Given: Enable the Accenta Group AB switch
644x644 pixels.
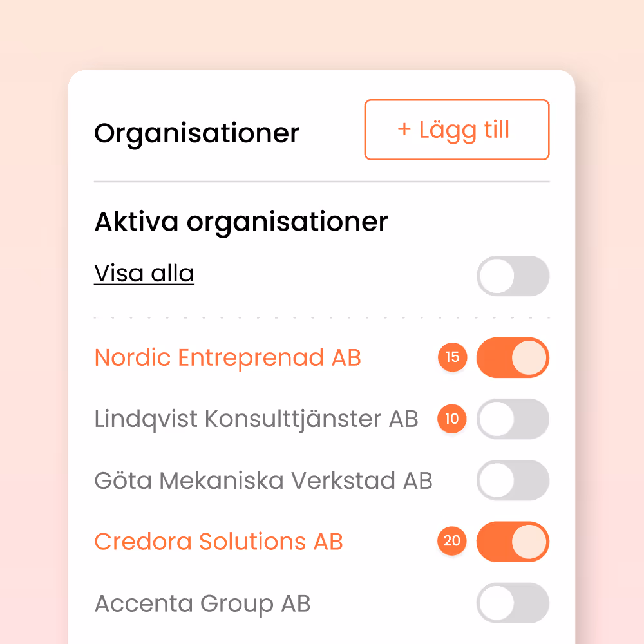Looking at the screenshot, I should 513,603.
